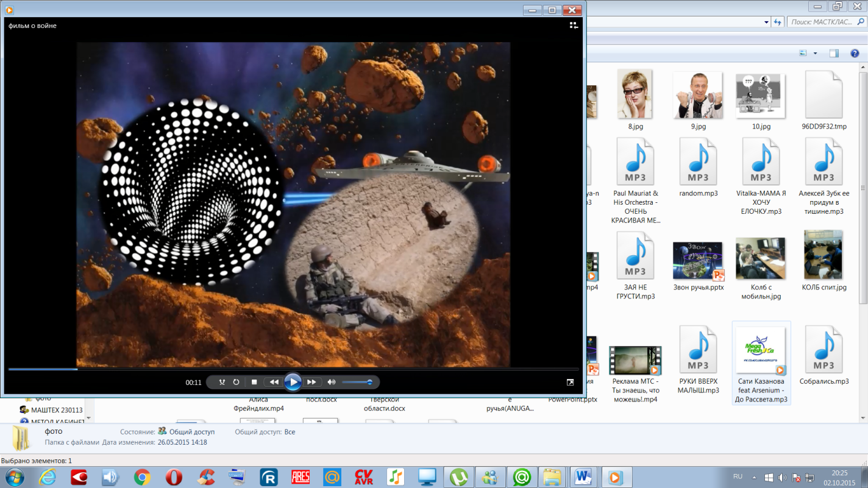Click the title 'фильм о войне'
868x488 pixels.
click(x=32, y=26)
